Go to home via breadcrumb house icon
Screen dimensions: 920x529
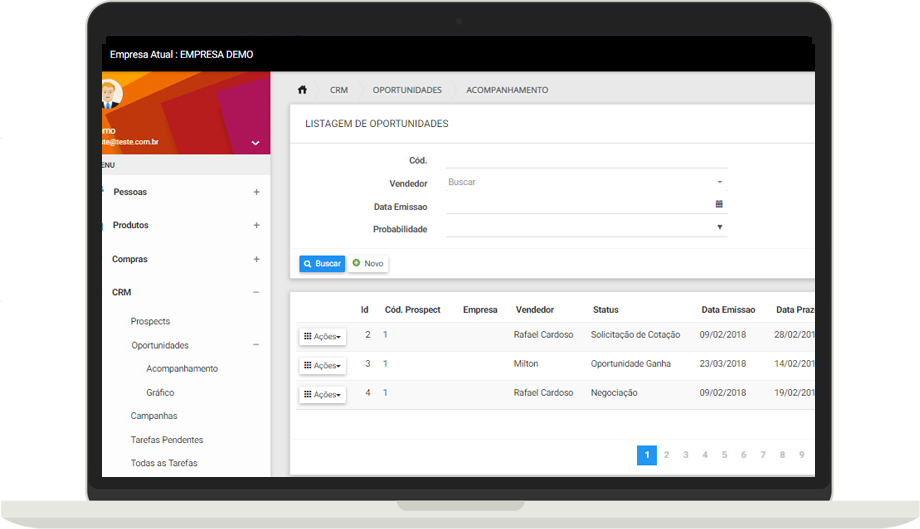click(302, 90)
